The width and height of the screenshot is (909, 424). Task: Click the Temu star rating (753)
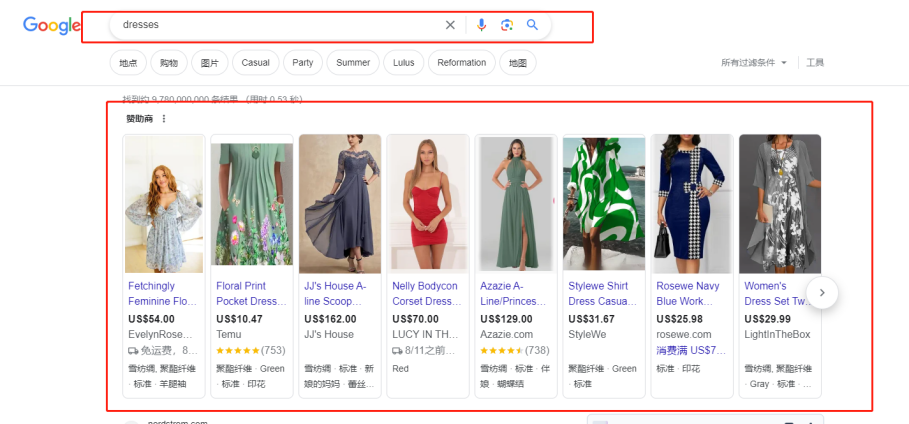coord(250,350)
